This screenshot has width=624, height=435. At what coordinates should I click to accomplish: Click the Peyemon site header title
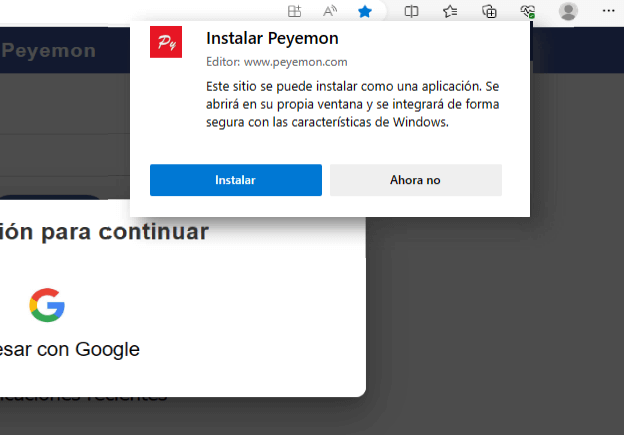coord(48,51)
